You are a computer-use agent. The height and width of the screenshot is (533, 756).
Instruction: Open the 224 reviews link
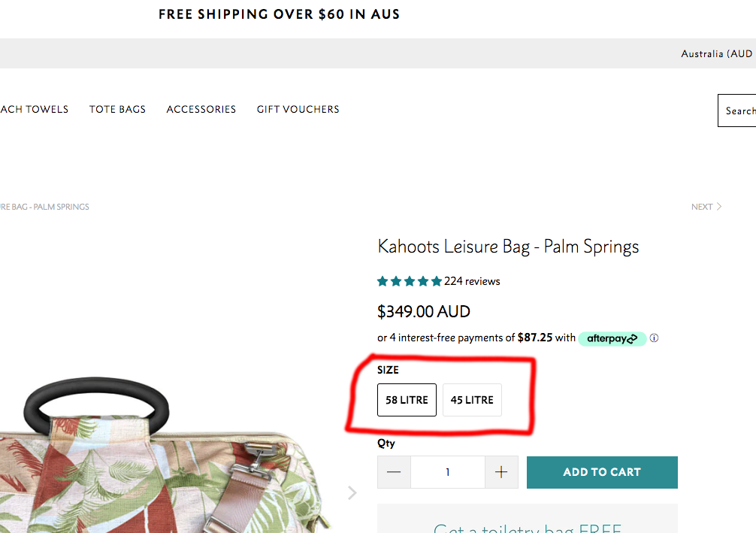click(472, 282)
